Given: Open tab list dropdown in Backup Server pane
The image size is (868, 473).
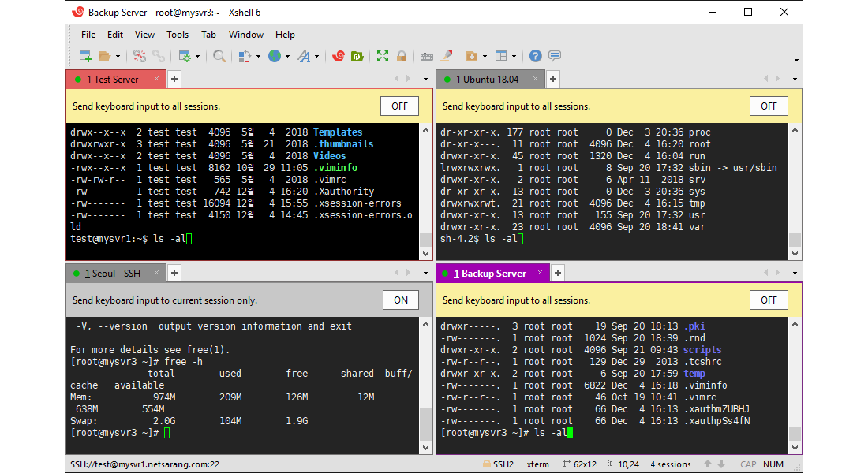Looking at the screenshot, I should [x=795, y=274].
